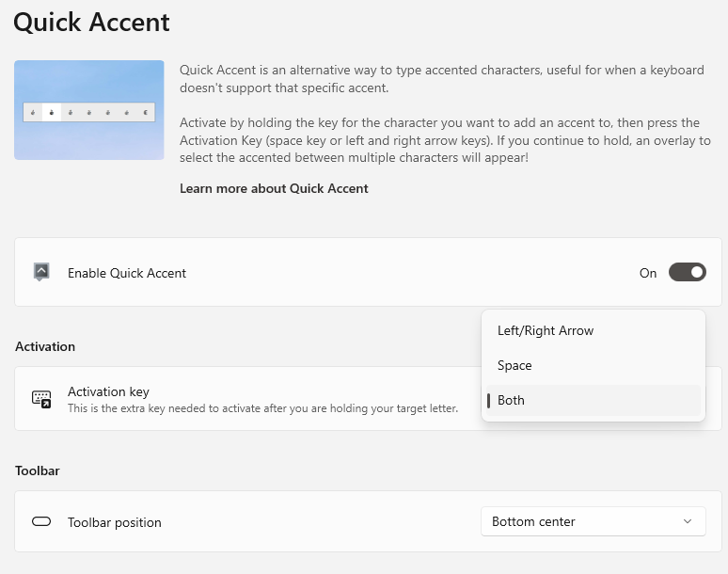Click the Quick Accent preview image

tap(89, 110)
